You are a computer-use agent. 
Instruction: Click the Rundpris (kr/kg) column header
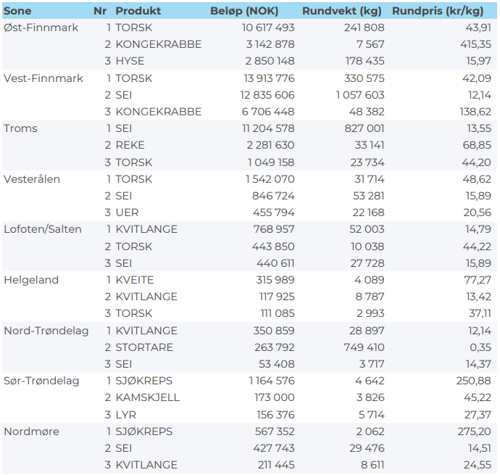[x=438, y=11]
